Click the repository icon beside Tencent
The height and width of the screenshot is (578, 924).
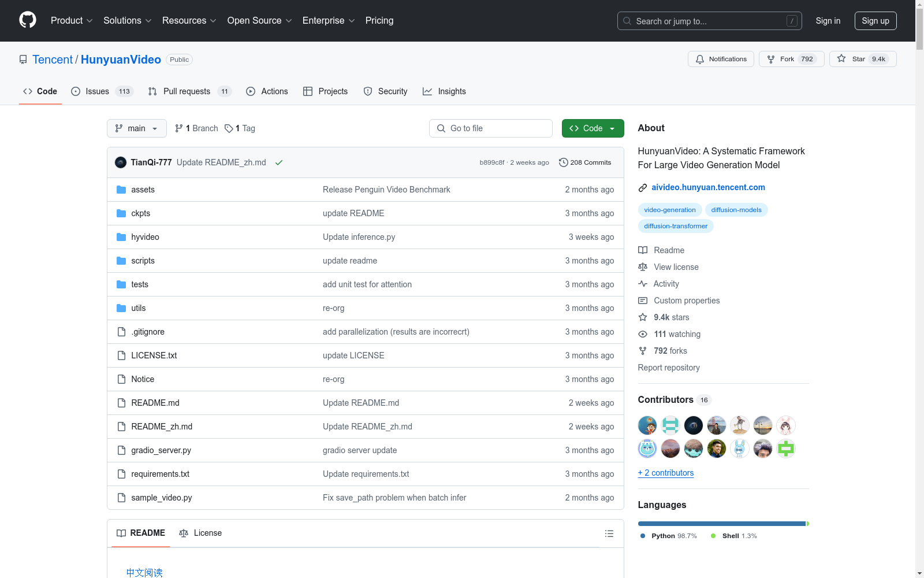pos(23,60)
